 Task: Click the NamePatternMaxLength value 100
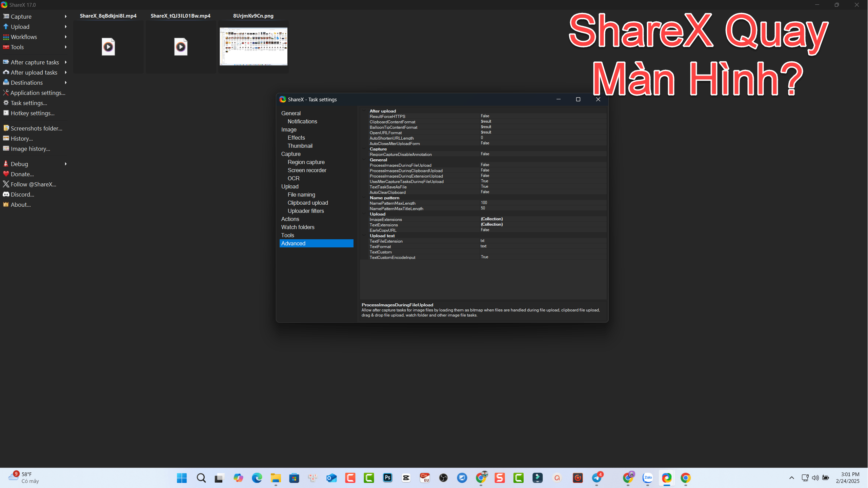[x=484, y=203]
